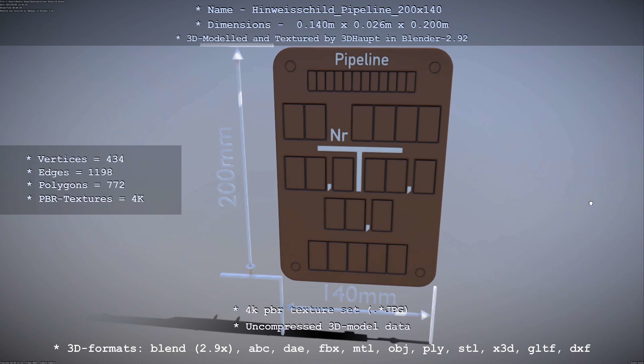Click the 'Modeled and textured by 3DHaupt in Blender-2.91' stamp
This screenshot has width=644, height=364.
coord(27,11)
